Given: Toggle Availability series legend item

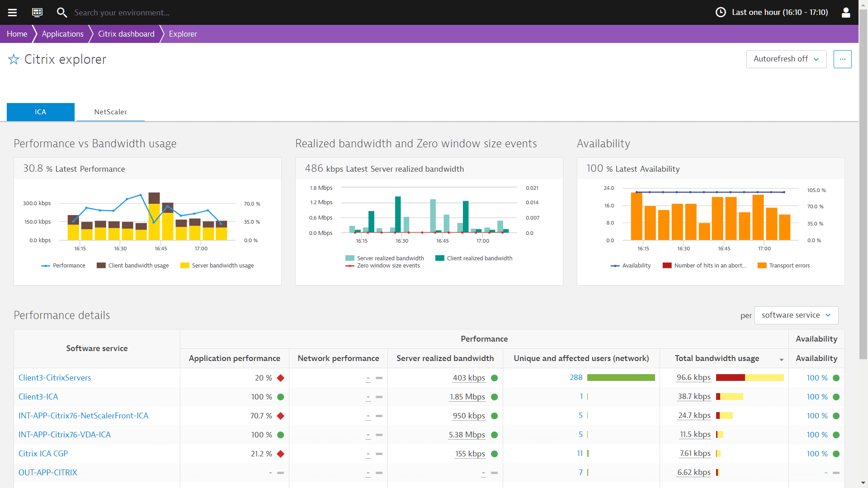Looking at the screenshot, I should point(631,266).
